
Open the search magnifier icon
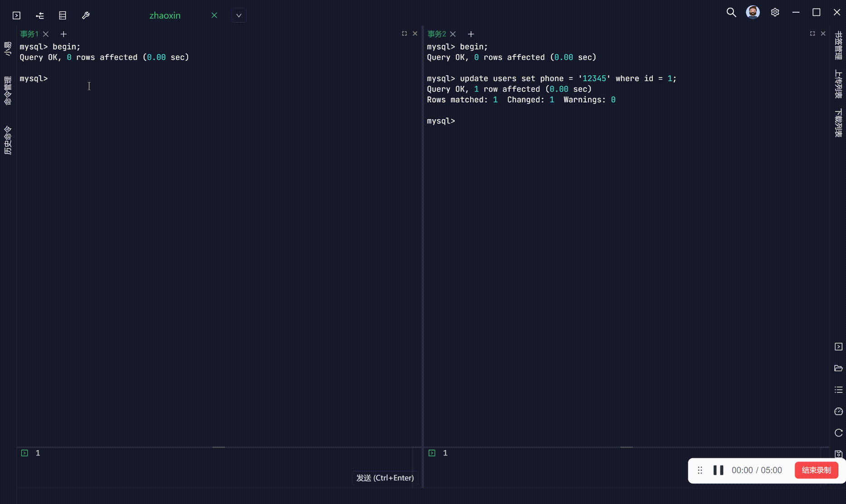[731, 12]
